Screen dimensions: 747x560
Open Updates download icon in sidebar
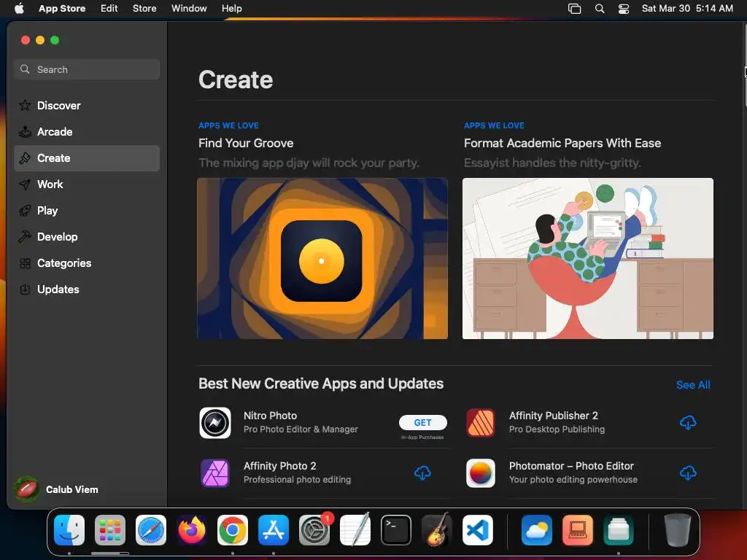(25, 289)
